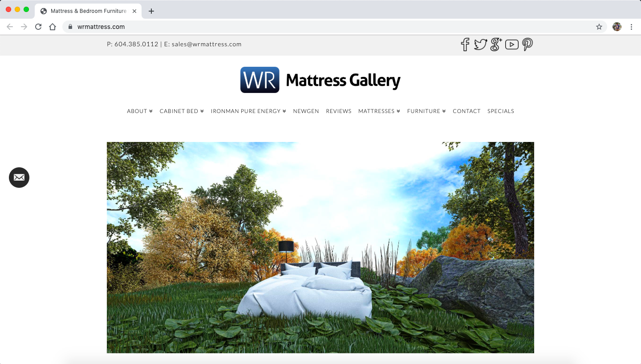Bookmark this page with the star icon
Image resolution: width=641 pixels, height=364 pixels.
point(599,27)
